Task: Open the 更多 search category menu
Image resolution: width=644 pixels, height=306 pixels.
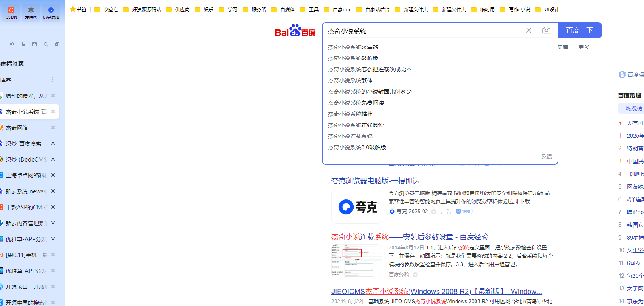Action: tap(584, 47)
